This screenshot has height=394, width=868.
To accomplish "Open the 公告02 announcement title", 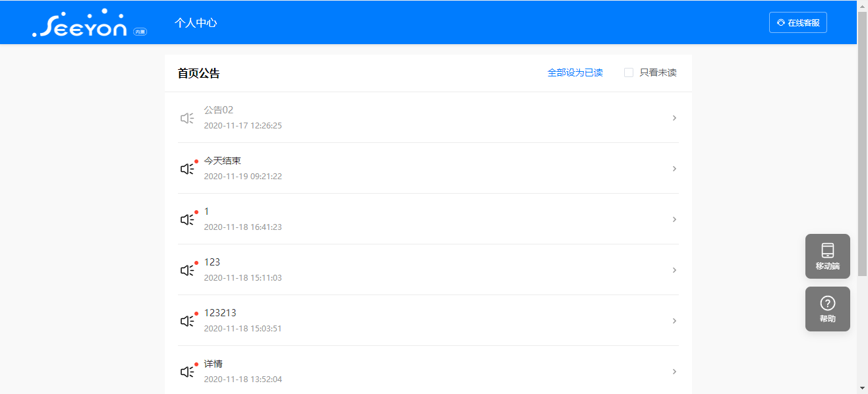I will (x=219, y=110).
